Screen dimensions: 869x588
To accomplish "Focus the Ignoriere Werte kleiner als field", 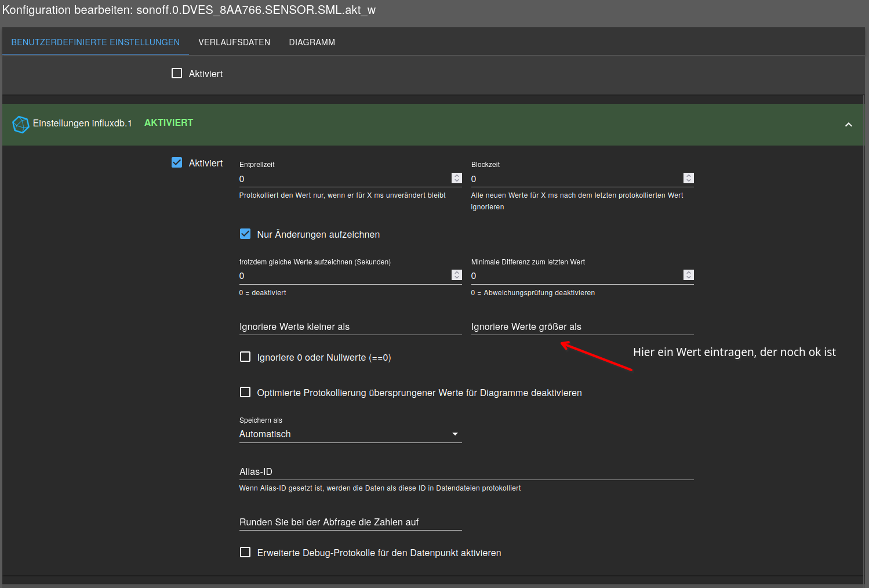I will 351,327.
